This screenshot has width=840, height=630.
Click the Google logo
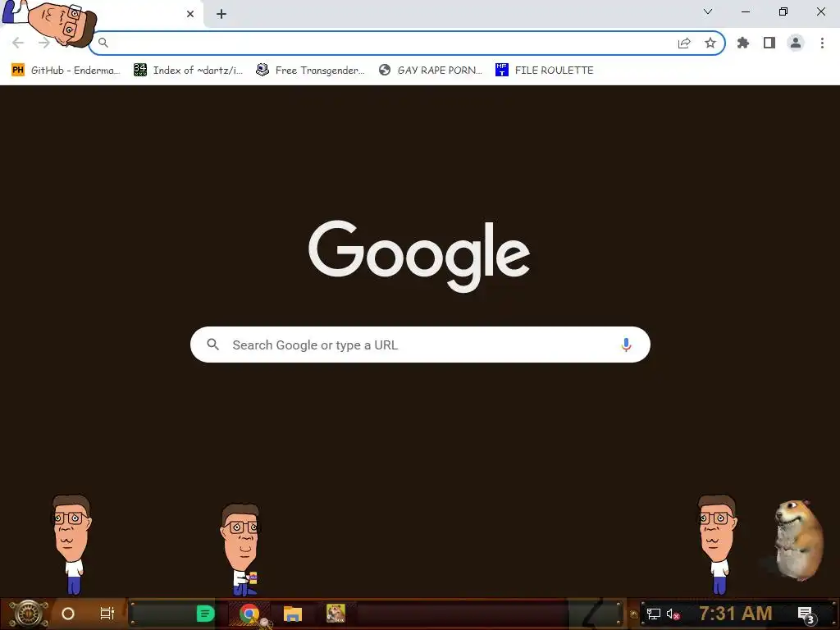point(419,256)
